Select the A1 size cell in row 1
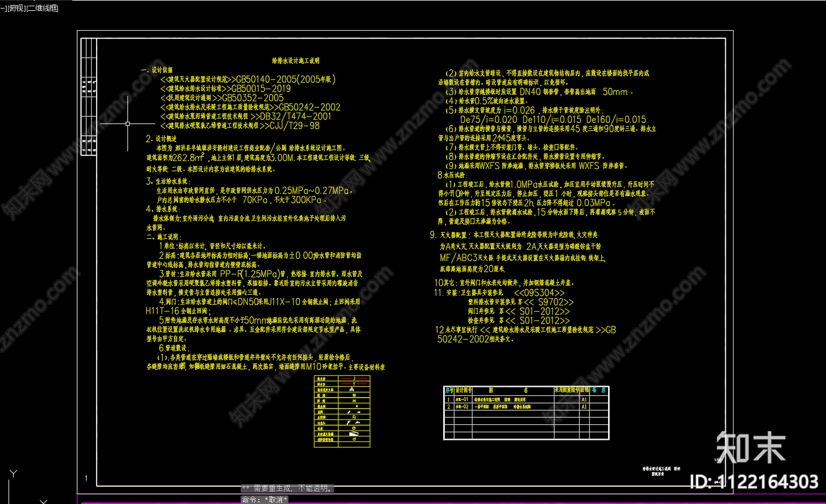Screen dimensions: 826x504 (x=584, y=400)
